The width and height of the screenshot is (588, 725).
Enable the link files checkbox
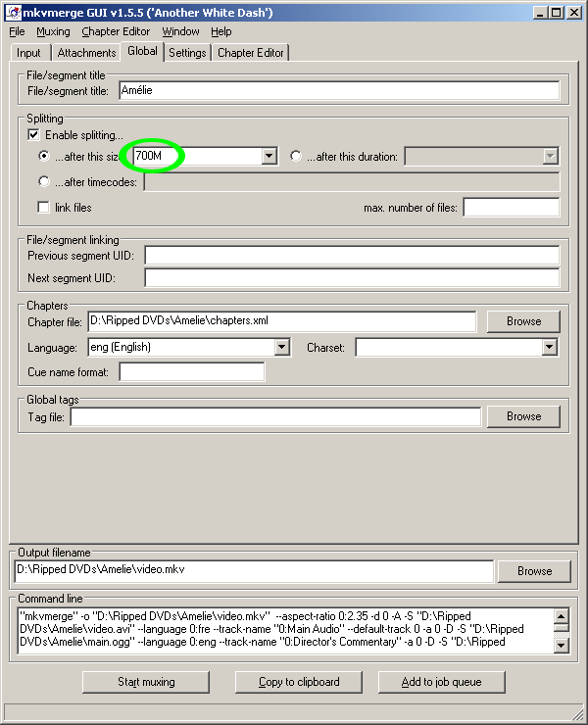pyautogui.click(x=43, y=207)
